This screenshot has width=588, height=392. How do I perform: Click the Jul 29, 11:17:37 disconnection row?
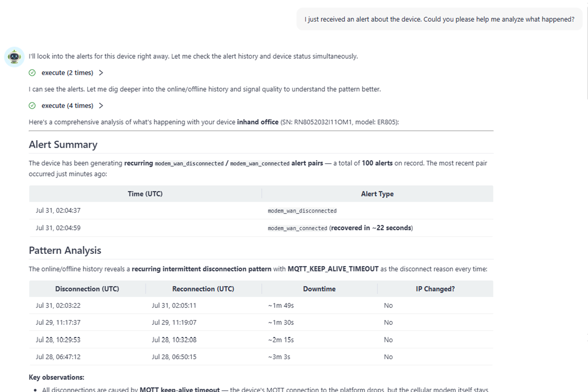click(261, 322)
